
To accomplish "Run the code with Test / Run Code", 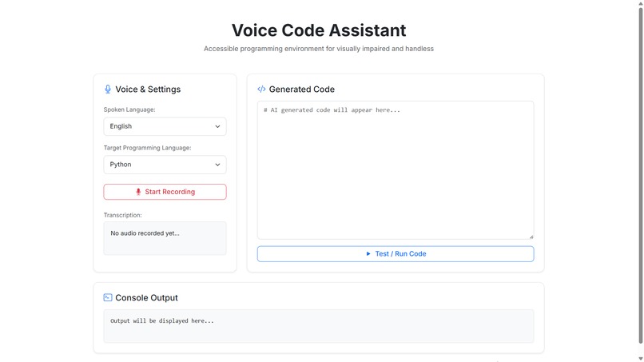I will tap(396, 254).
